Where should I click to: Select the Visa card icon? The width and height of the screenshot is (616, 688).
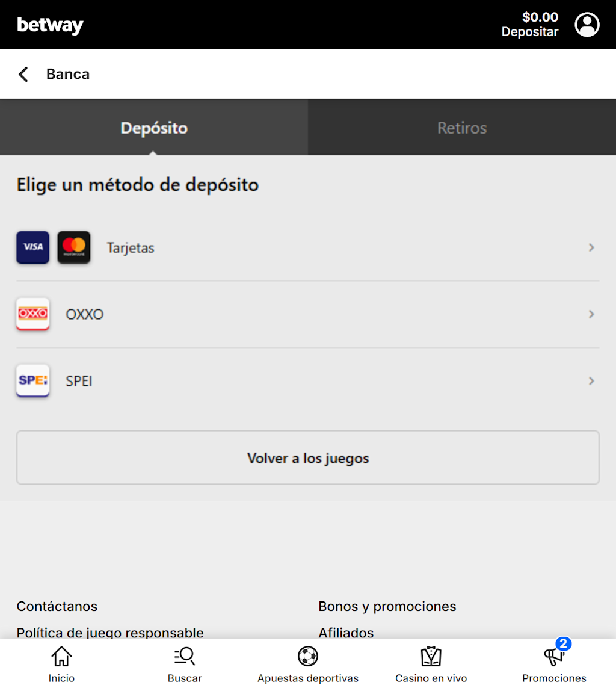32,247
